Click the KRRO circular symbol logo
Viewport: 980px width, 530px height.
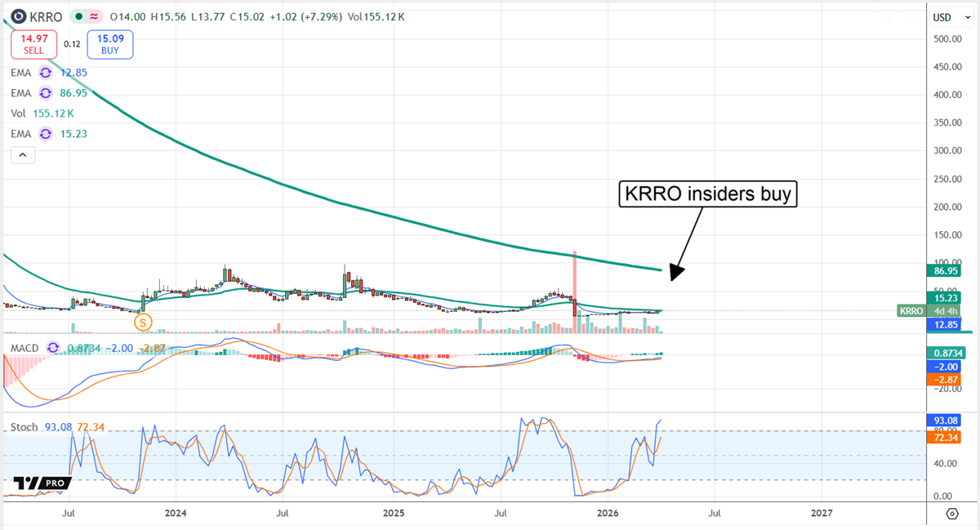pyautogui.click(x=18, y=16)
